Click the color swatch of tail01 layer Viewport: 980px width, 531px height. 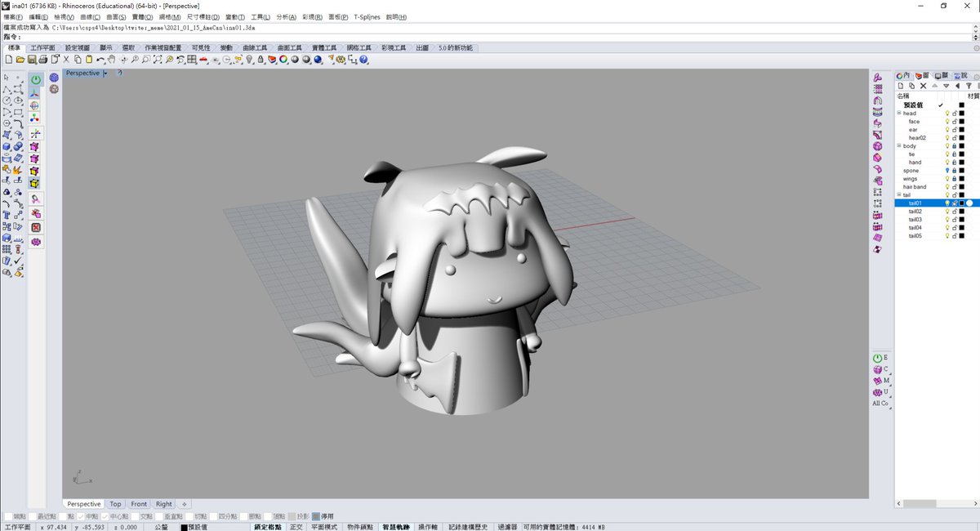point(961,203)
